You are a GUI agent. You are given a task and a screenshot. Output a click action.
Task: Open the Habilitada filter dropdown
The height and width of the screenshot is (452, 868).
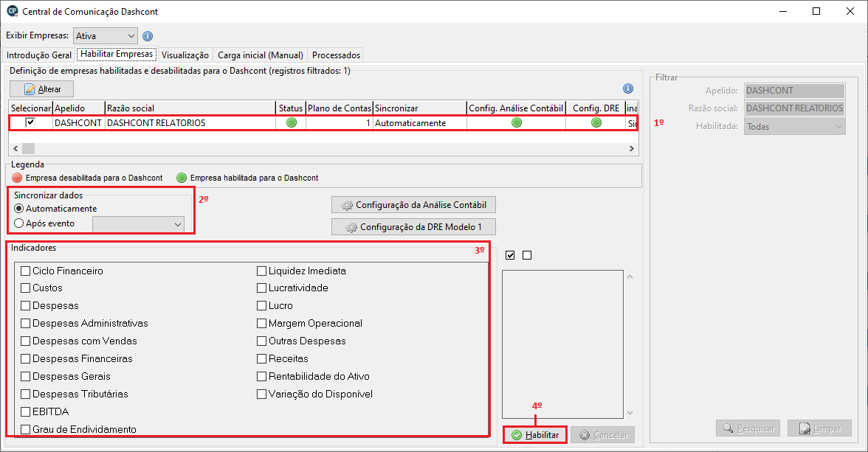click(794, 127)
